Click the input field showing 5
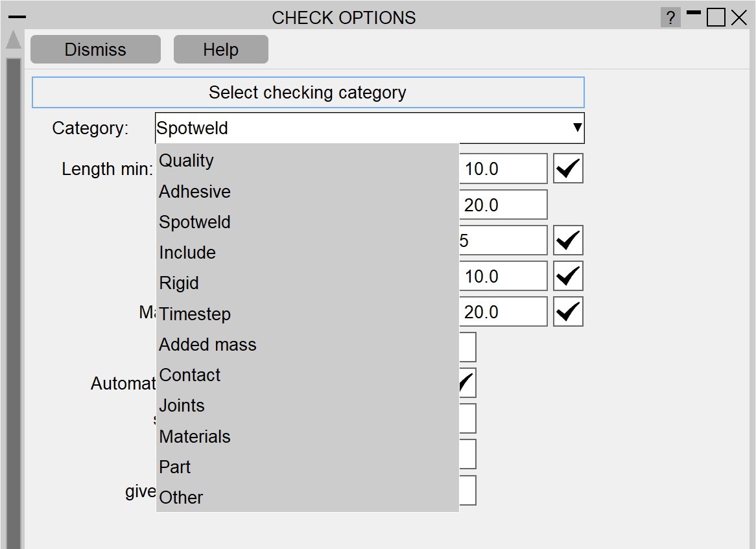This screenshot has height=549, width=756. [503, 240]
